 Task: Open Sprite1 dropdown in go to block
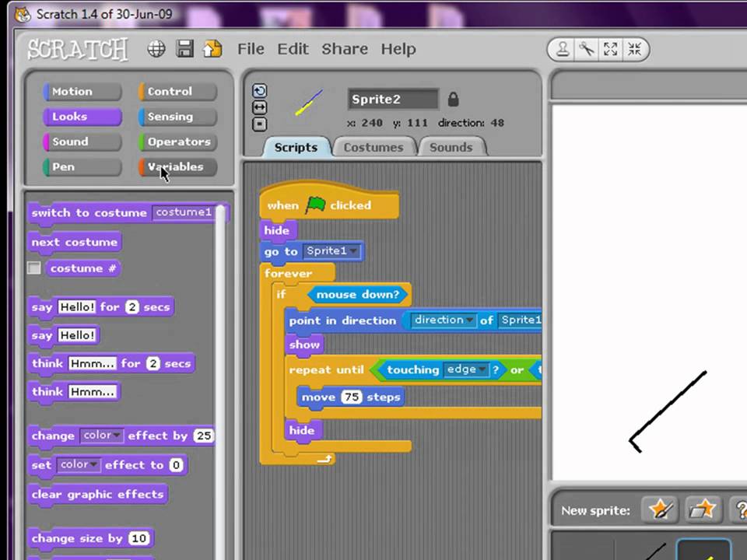[x=331, y=251]
